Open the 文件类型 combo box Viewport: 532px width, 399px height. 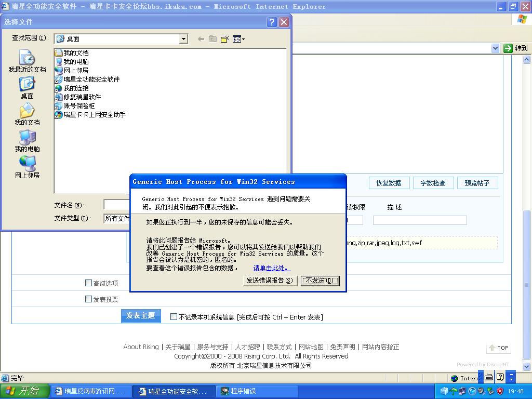point(117,218)
